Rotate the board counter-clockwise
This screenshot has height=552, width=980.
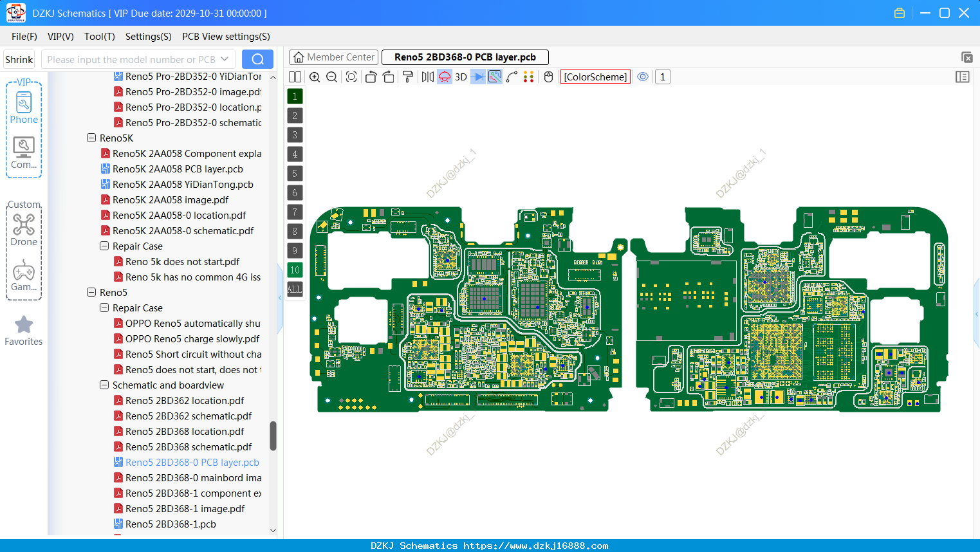click(371, 77)
